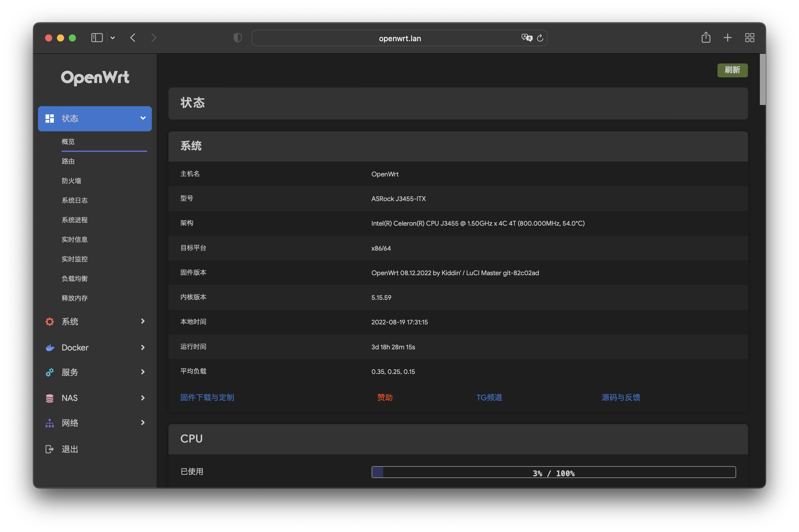The image size is (799, 532).
Task: Select the 状态 dashboard icon in sidebar
Action: point(50,118)
